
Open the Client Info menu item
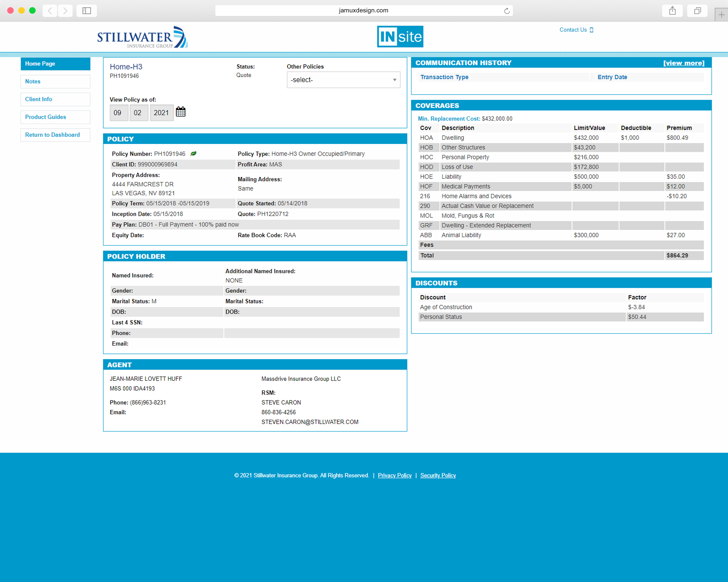tap(55, 99)
